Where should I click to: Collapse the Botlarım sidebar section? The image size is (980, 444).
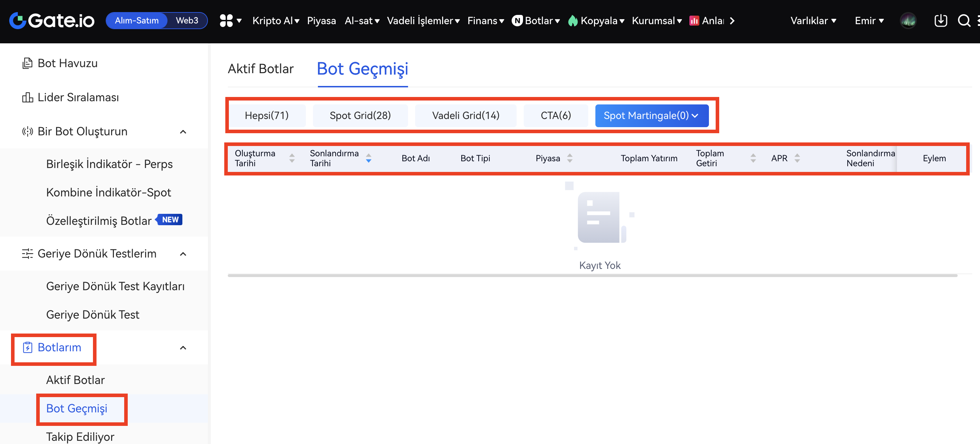tap(183, 348)
